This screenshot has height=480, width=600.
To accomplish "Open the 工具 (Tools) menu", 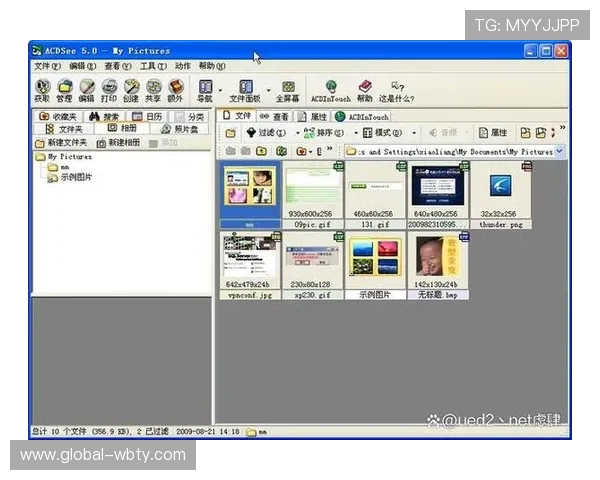I will 151,66.
